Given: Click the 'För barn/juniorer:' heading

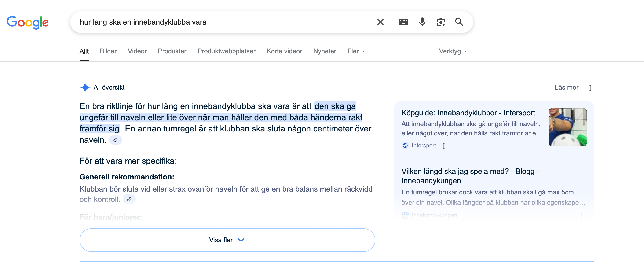Looking at the screenshot, I should [111, 217].
